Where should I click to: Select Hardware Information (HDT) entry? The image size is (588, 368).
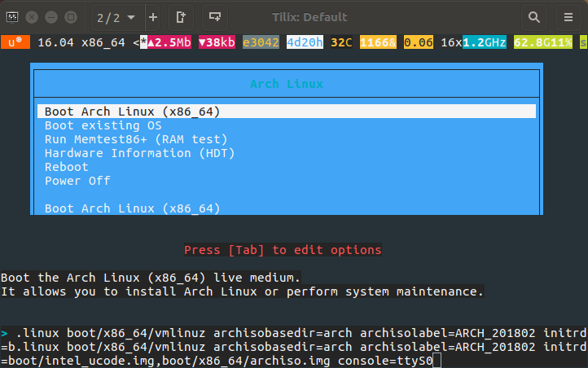139,153
